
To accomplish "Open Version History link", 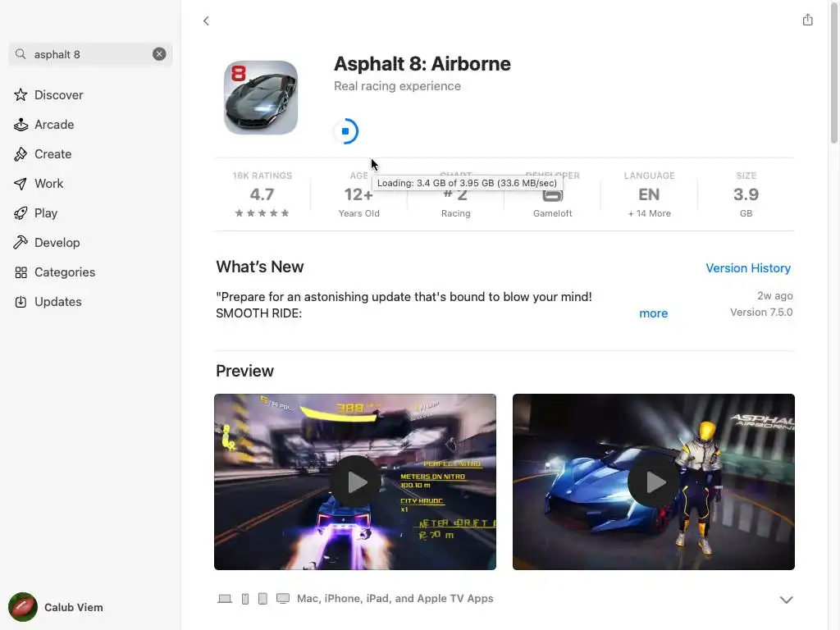I will 748,268.
